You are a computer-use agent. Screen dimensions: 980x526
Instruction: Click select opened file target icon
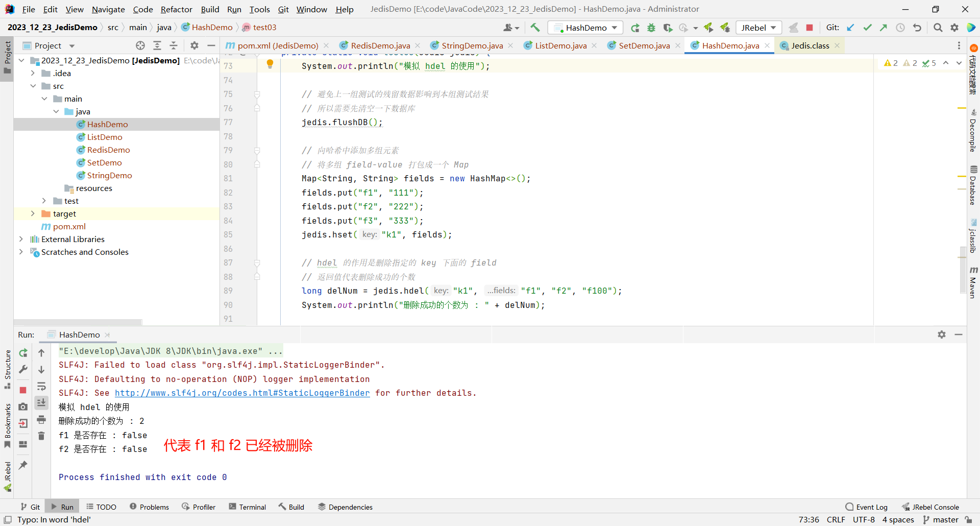click(140, 45)
